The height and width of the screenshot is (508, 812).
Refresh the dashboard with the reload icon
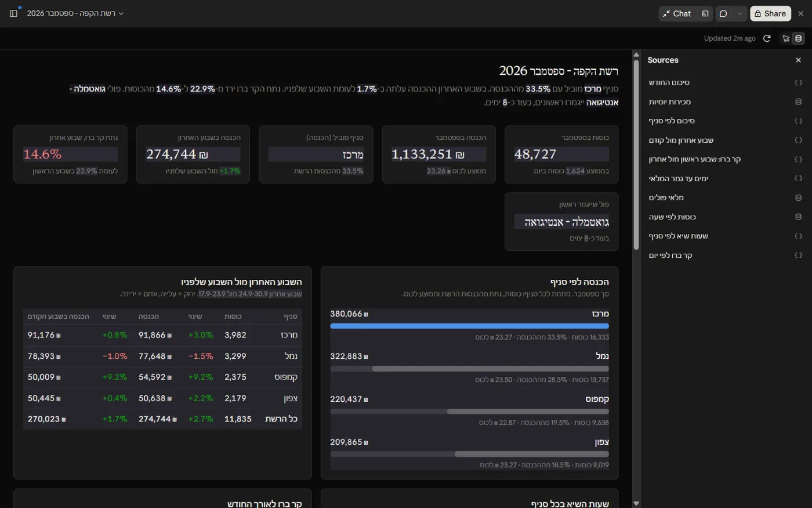[x=767, y=38]
